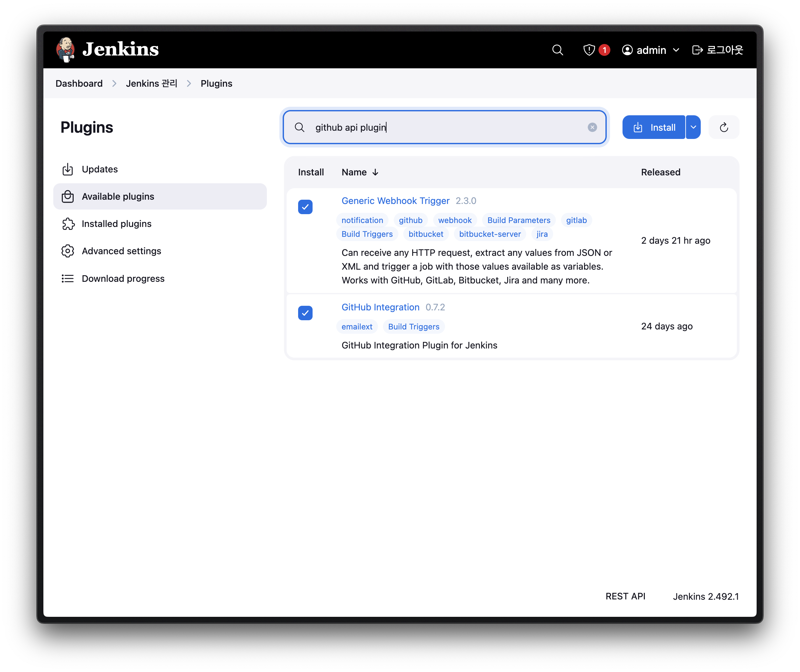The height and width of the screenshot is (672, 800).
Task: Expand chevron after Dashboard breadcrumb
Action: pos(114,83)
